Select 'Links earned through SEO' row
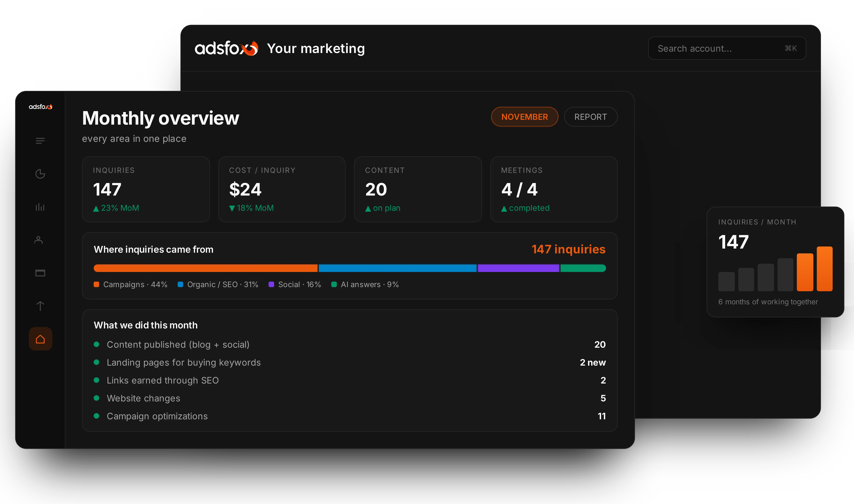The image size is (854, 504). 350,380
